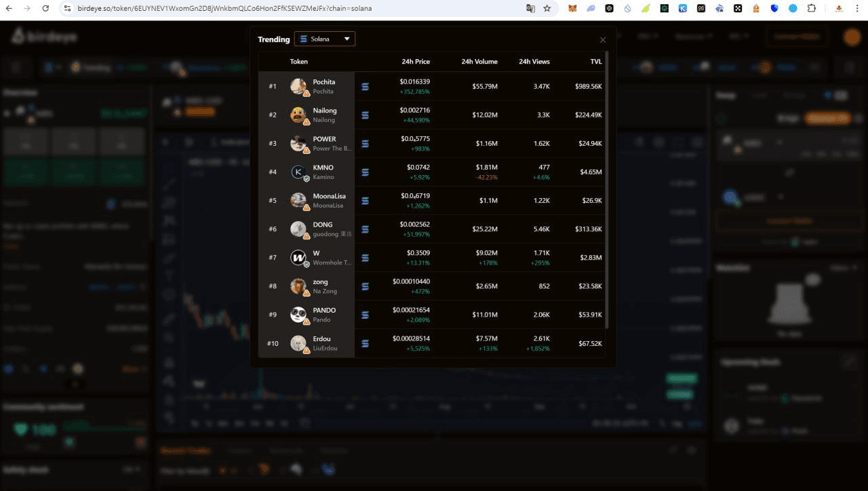Sort by the 24h Price column header
The height and width of the screenshot is (491, 868).
416,62
